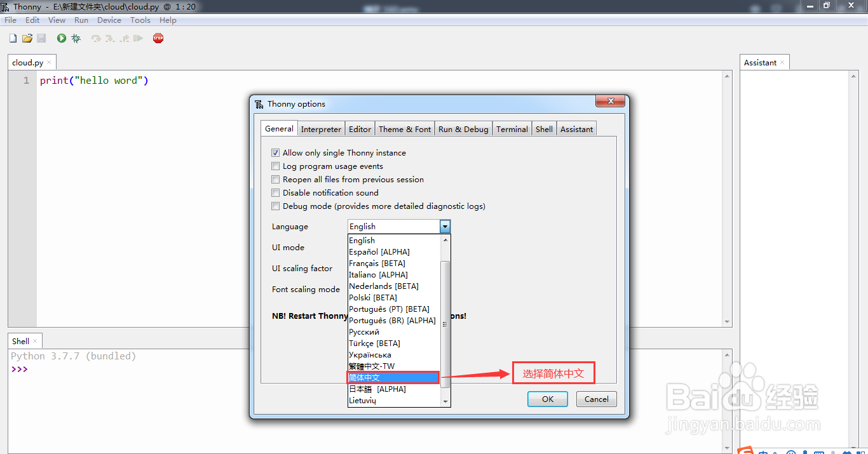Check Disable notification sound

click(x=275, y=193)
